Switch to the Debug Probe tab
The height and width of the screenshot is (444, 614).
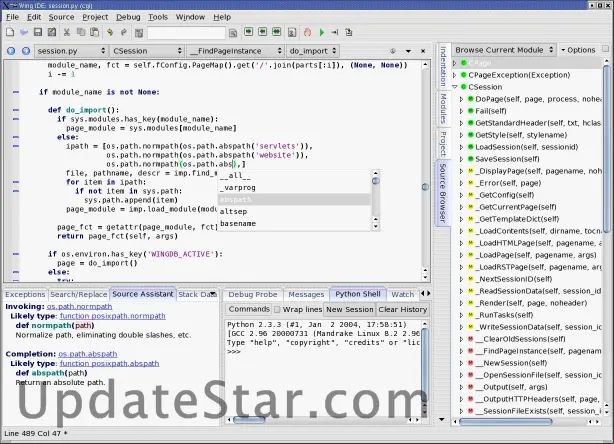[x=252, y=295]
